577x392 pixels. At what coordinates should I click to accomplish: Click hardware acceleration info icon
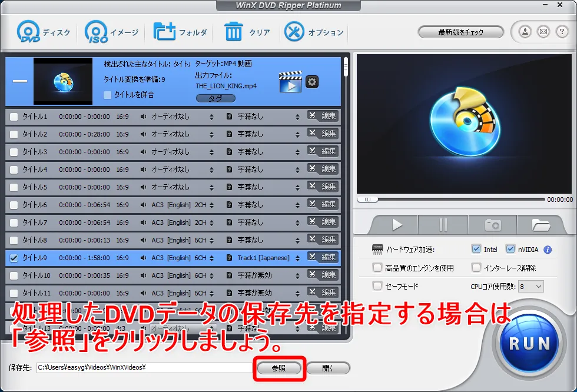coord(548,250)
